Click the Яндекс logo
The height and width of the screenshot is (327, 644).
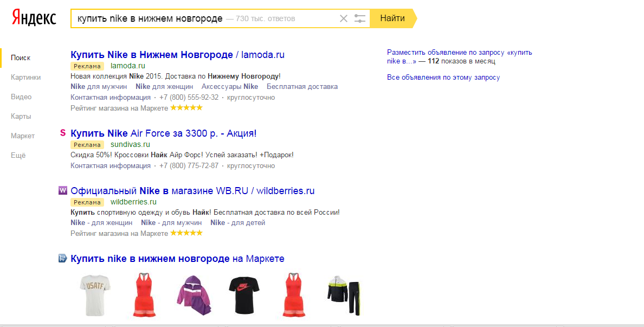34,18
